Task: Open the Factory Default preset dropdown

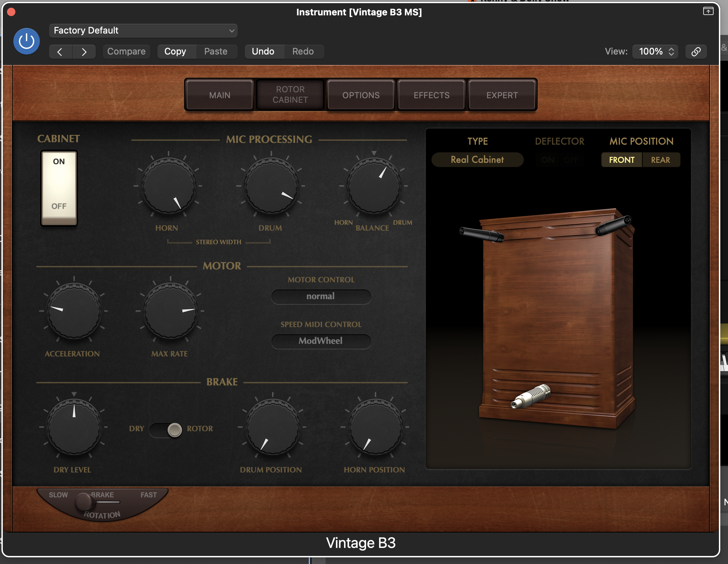Action: coord(143,31)
